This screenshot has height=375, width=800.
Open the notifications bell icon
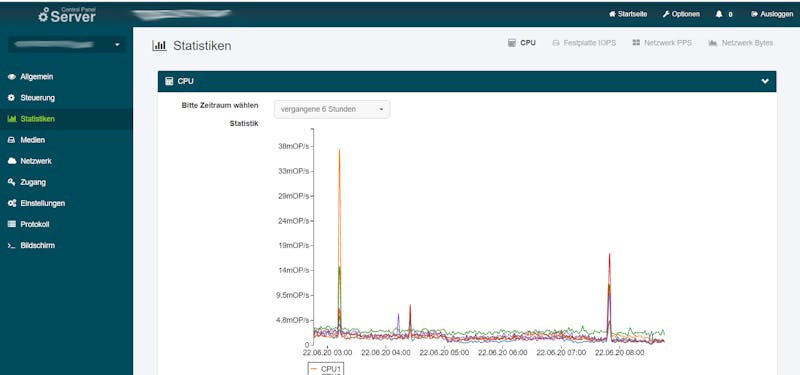[x=719, y=14]
